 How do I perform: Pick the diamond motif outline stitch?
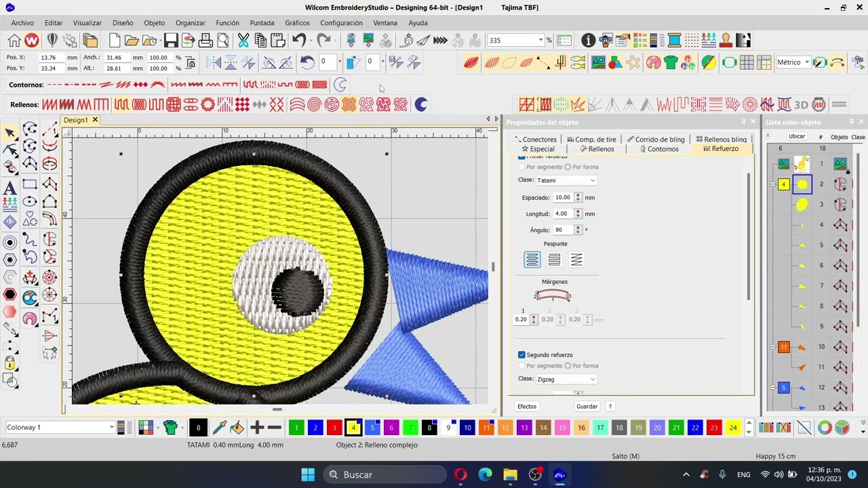pos(140,85)
